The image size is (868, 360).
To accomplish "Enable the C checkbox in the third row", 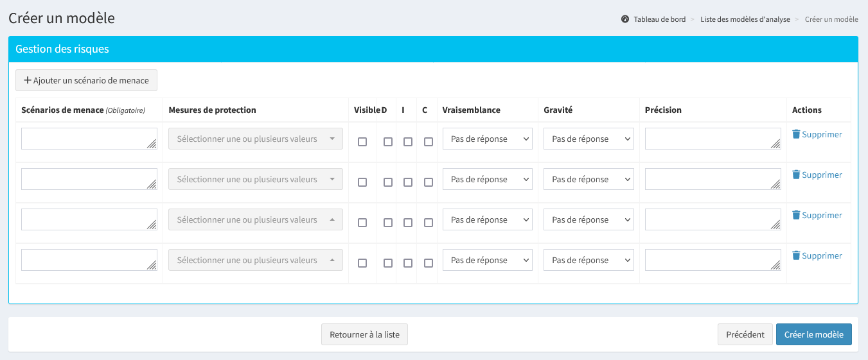I will 429,223.
